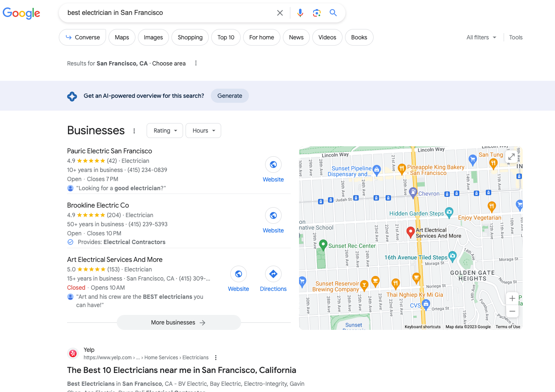Select Hidden Garden Steps map marker
Screen dimensions: 555x392
449,213
